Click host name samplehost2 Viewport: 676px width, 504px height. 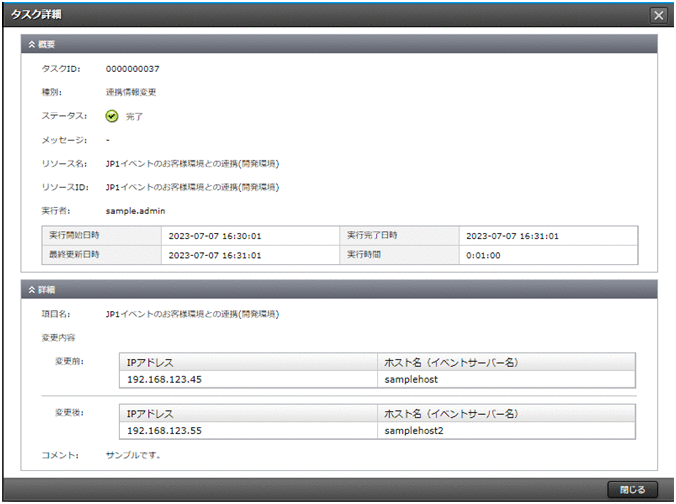tap(414, 430)
